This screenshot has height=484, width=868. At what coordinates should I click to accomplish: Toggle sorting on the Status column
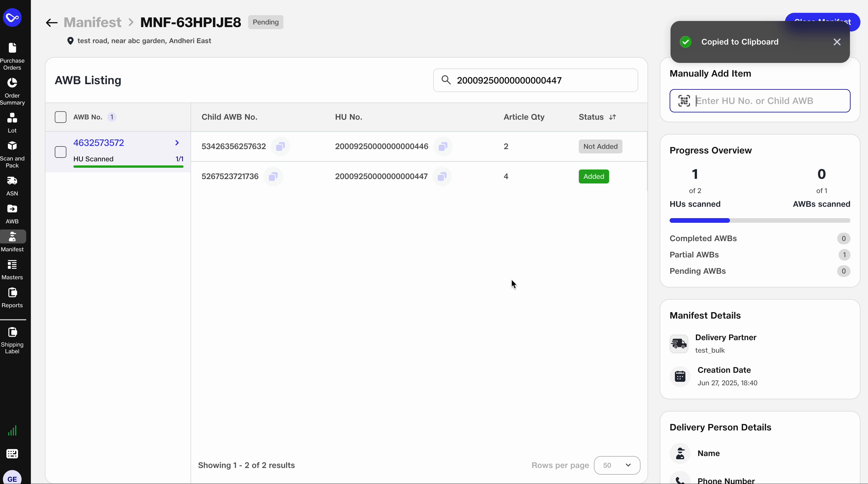[613, 117]
